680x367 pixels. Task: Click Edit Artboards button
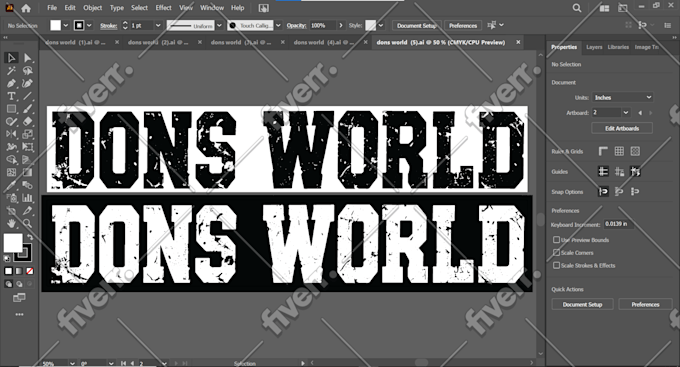click(x=622, y=128)
